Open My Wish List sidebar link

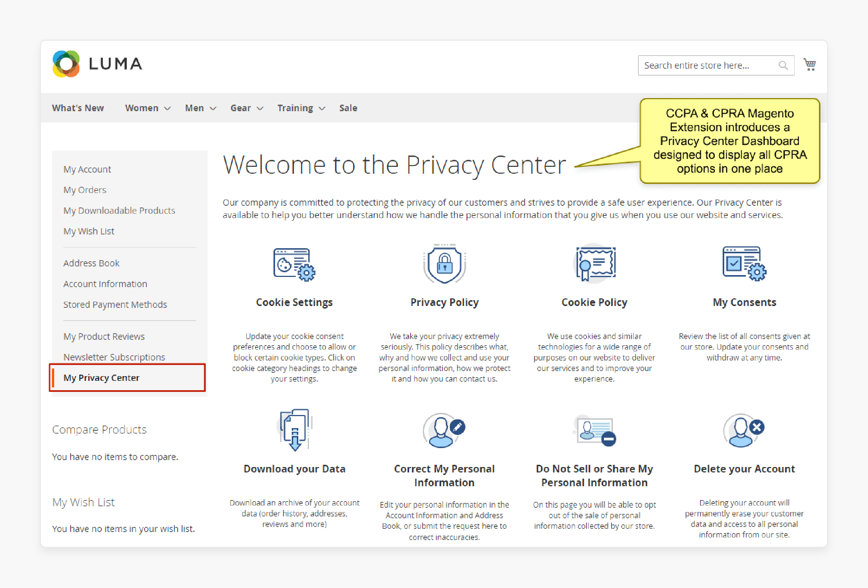coord(89,231)
